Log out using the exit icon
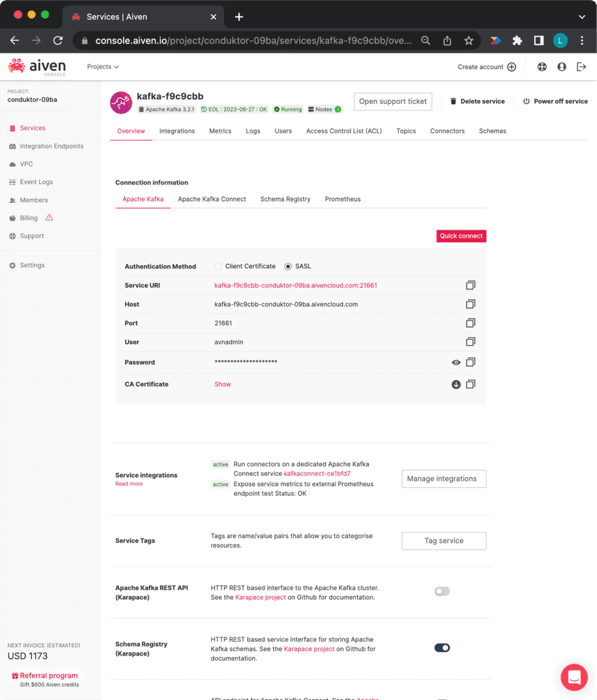The width and height of the screenshot is (597, 700). click(581, 66)
